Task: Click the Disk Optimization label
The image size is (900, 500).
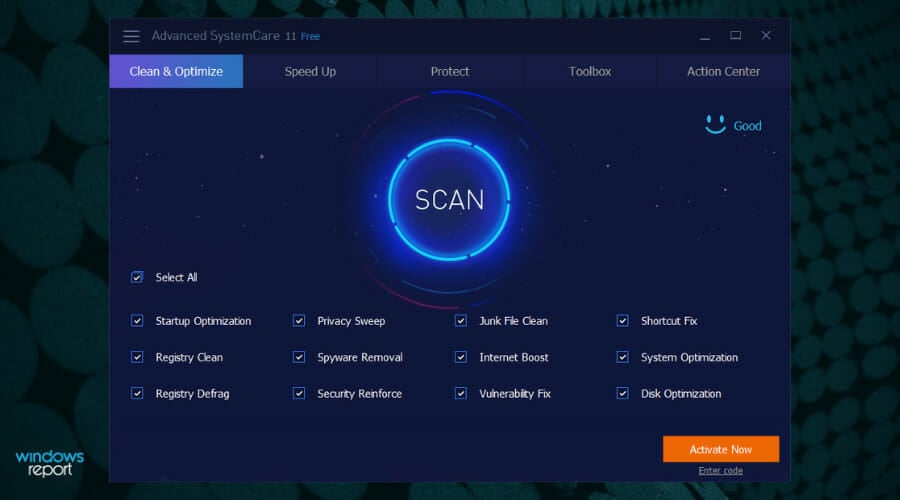Action: coord(681,394)
